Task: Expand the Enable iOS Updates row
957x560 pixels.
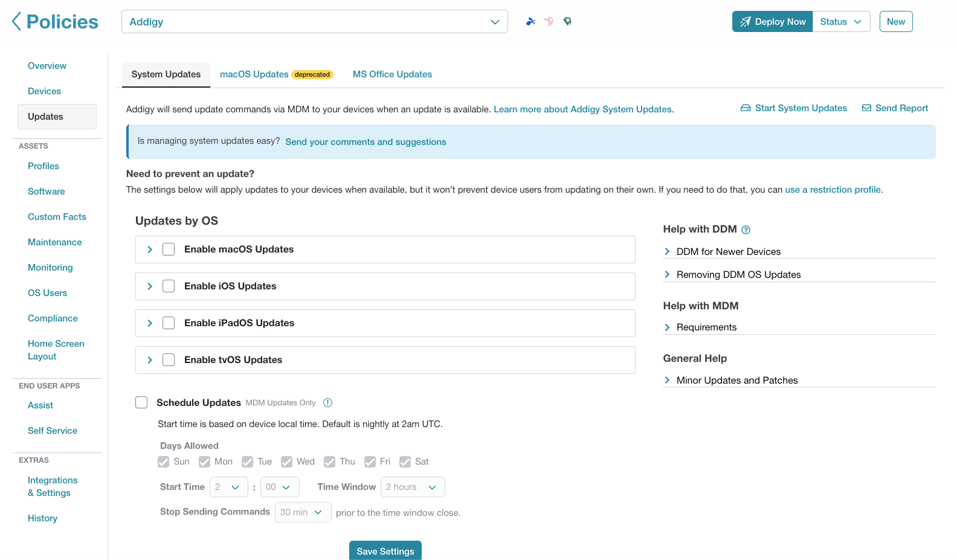Action: 150,286
